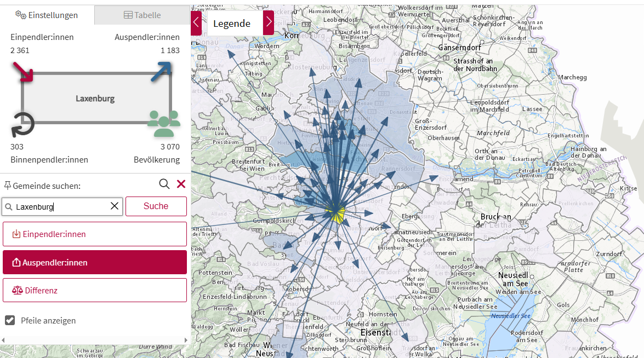Click the Laxenburg box in the diagram
The width and height of the screenshot is (644, 358).
pos(95,99)
